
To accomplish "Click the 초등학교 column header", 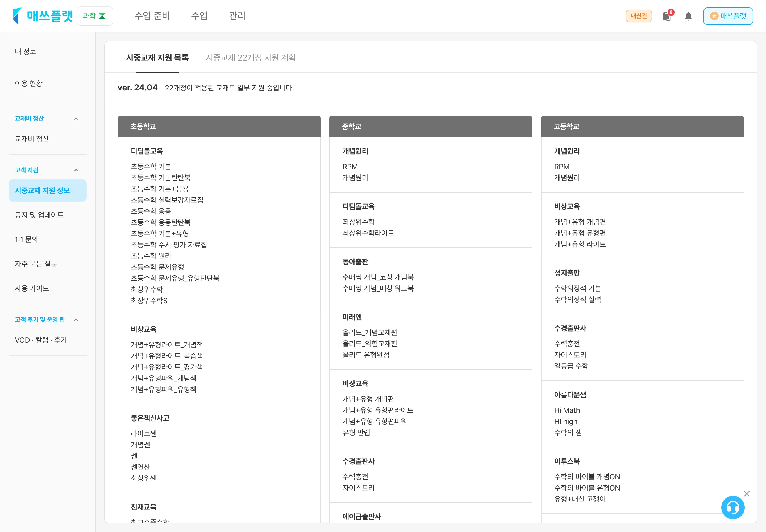I will (219, 126).
